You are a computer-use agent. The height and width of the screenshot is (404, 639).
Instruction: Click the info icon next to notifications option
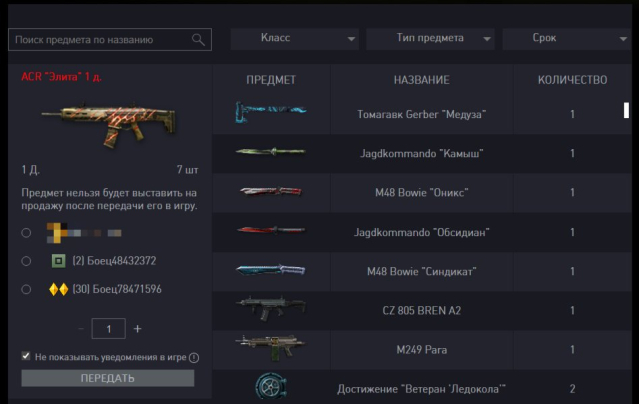pyautogui.click(x=194, y=358)
